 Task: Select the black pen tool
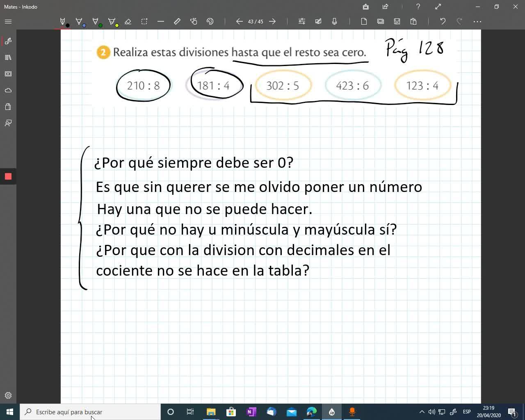[63, 21]
